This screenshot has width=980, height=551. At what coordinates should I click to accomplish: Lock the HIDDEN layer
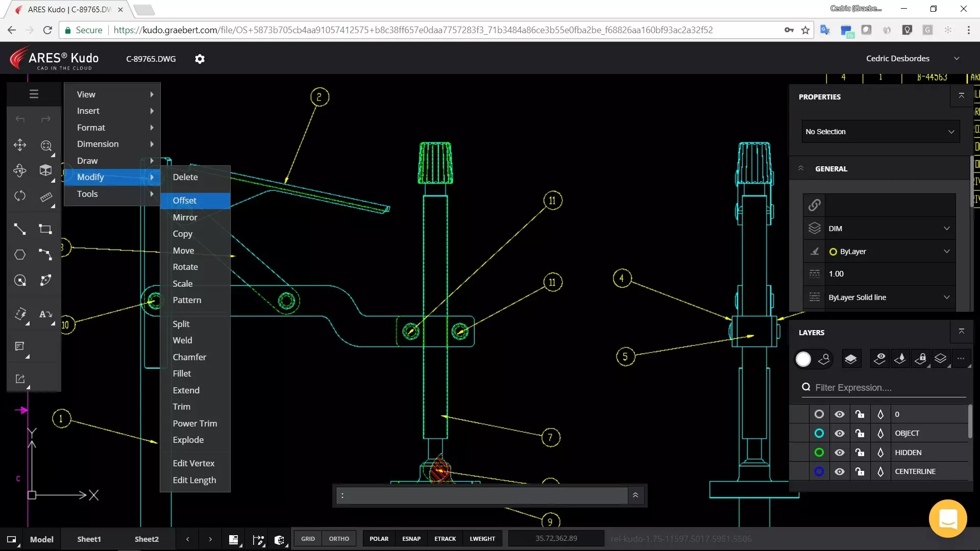coord(860,453)
